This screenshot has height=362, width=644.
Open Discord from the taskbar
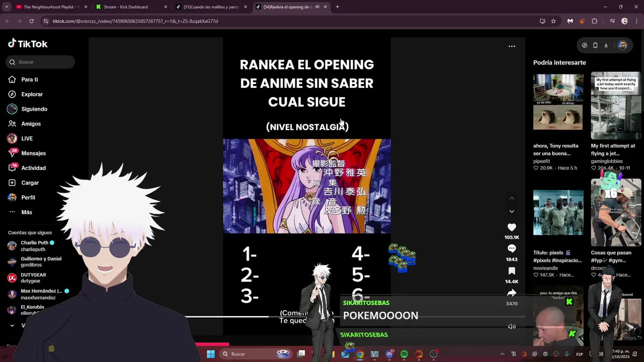click(389, 354)
